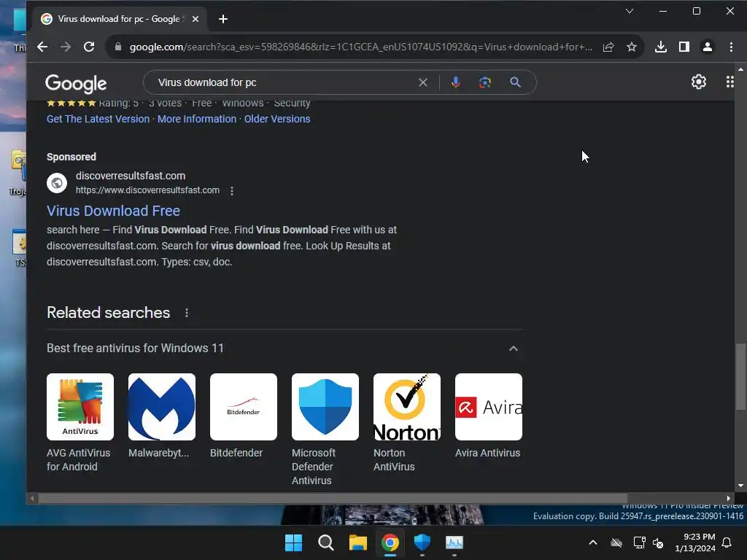The height and width of the screenshot is (560, 747).
Task: Click scroll down arrow on vertical scrollbar
Action: pos(740,486)
